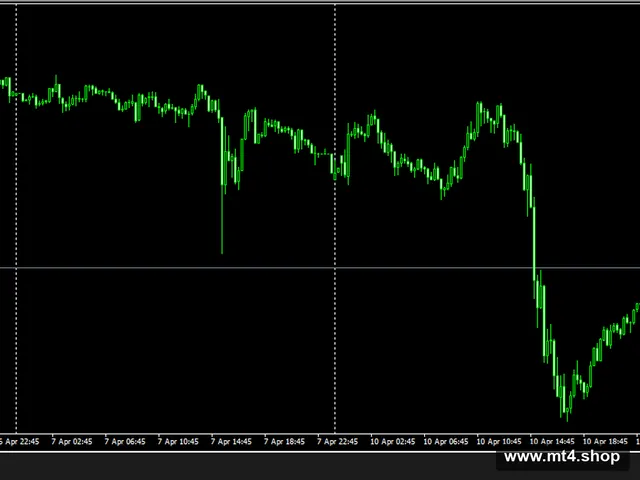Click the 7 Apr 02:45 time label
The image size is (640, 480).
click(72, 442)
